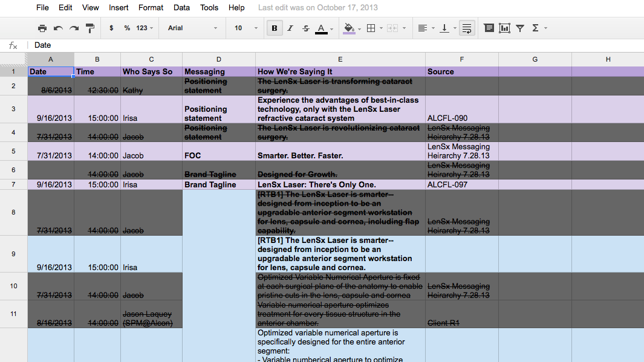
Task: Open the Tools menu
Action: tap(209, 8)
